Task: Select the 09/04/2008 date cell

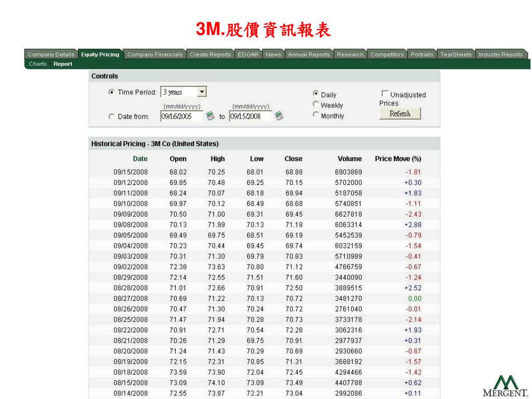Action: (130, 246)
